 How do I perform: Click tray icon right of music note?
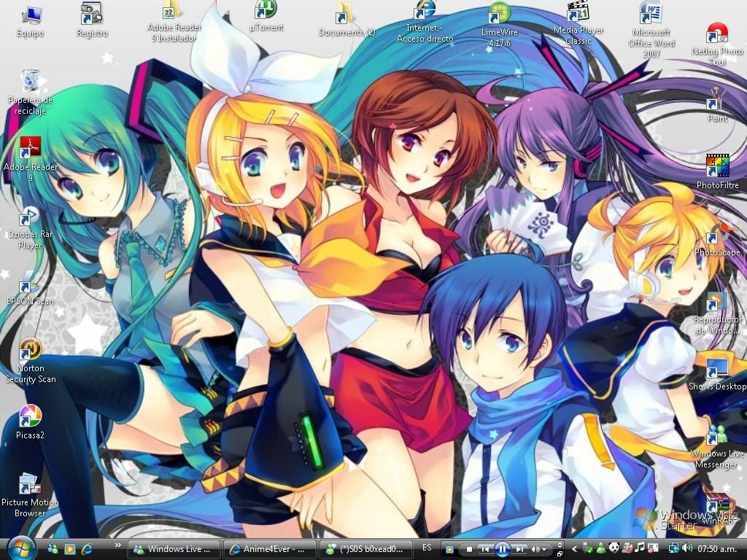click(x=653, y=548)
